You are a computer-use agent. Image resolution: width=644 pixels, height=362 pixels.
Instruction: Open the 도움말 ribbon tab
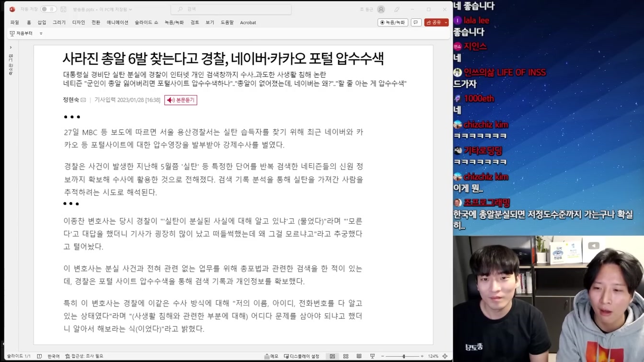point(227,23)
